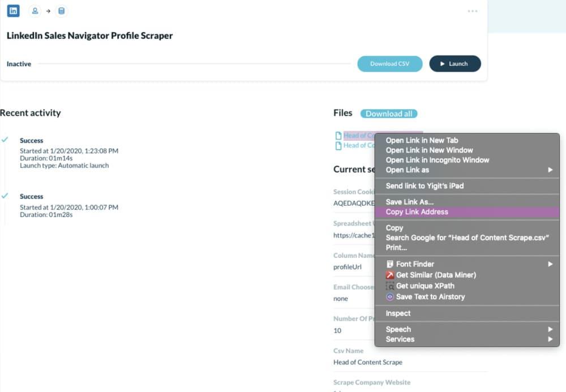Select Get unique XPath menu item
The height and width of the screenshot is (392, 566).
pyautogui.click(x=467, y=286)
